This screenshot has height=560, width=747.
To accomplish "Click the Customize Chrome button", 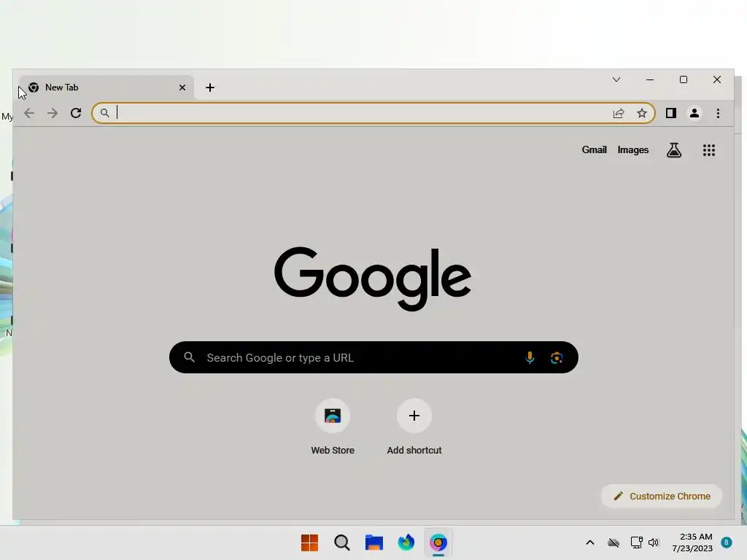I will pos(662,496).
